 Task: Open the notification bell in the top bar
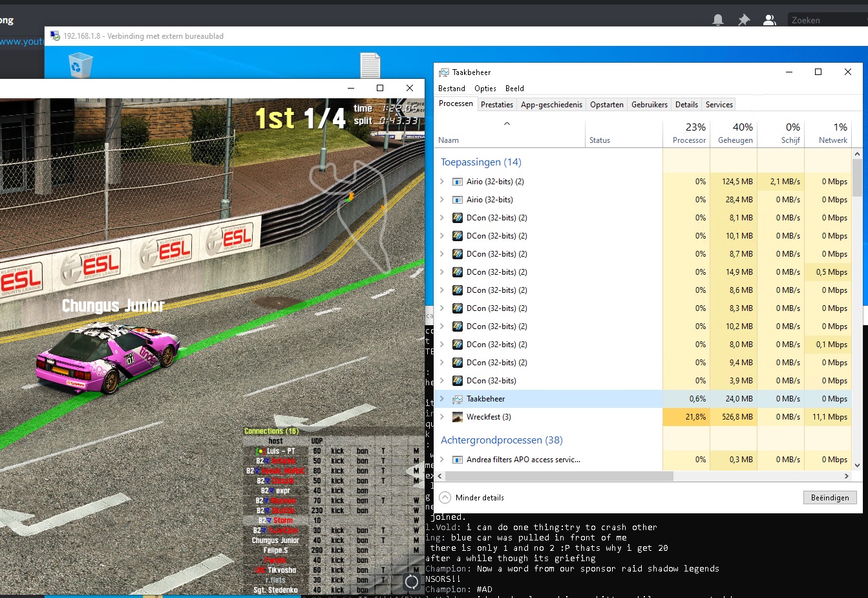tap(718, 20)
